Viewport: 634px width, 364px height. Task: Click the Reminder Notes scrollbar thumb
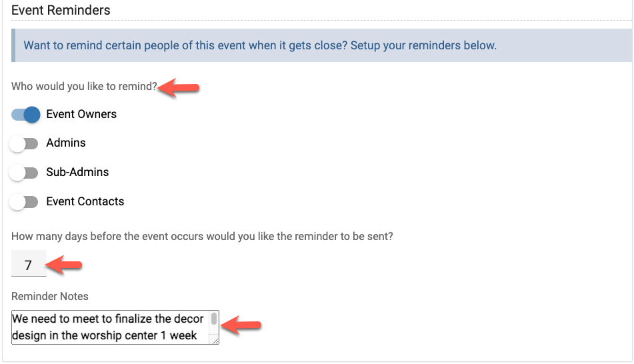[214, 319]
